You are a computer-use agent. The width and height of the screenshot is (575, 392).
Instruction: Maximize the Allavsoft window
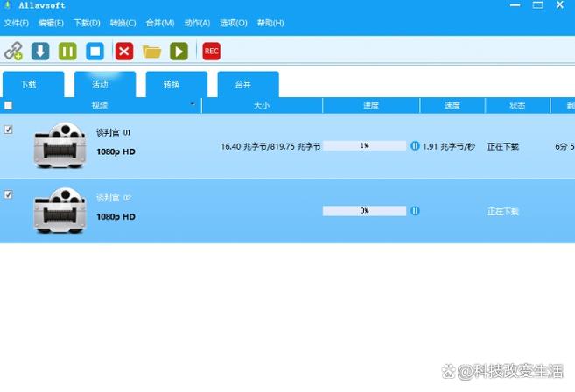pyautogui.click(x=537, y=4)
